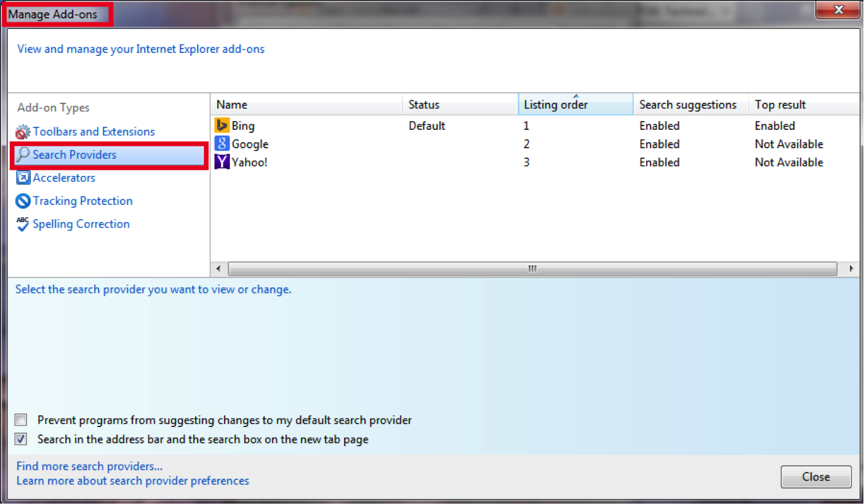This screenshot has width=864, height=504.
Task: Click the horizontal scrollbar thumb
Action: 532,269
